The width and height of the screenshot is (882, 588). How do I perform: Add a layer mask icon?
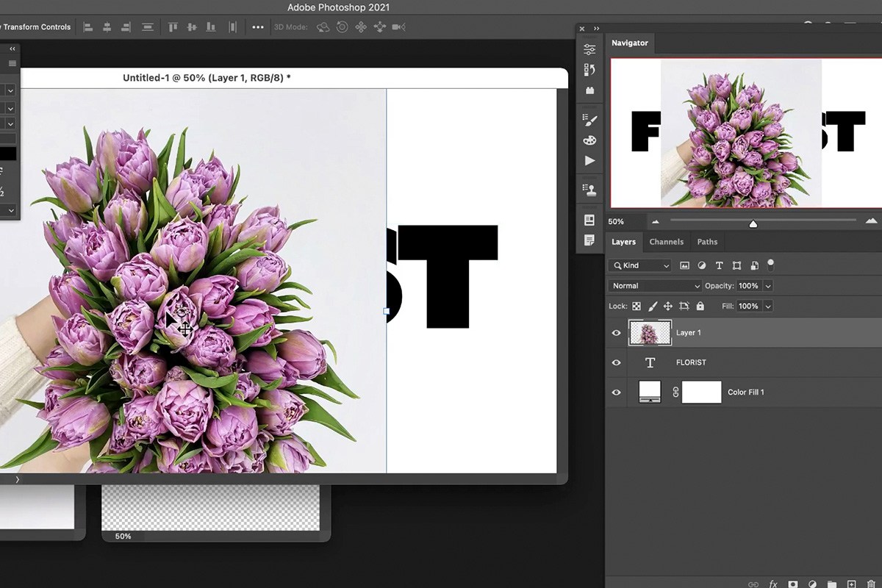tap(793, 584)
